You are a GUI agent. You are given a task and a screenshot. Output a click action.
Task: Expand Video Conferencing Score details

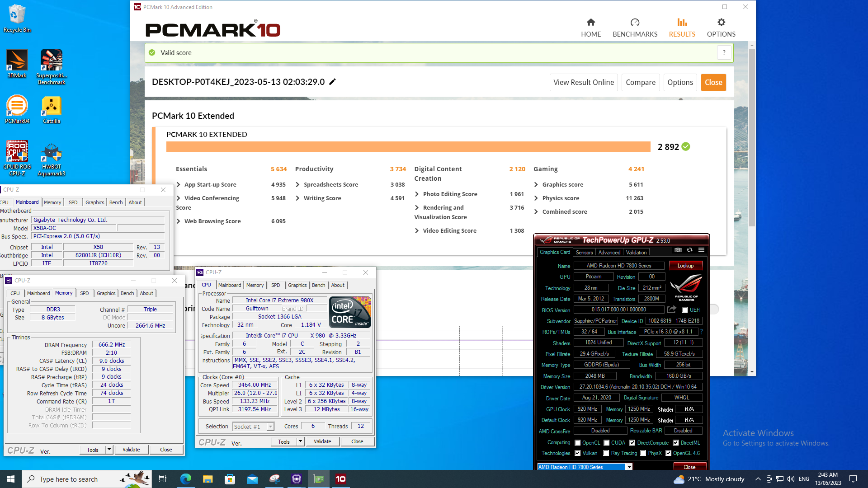[179, 198]
